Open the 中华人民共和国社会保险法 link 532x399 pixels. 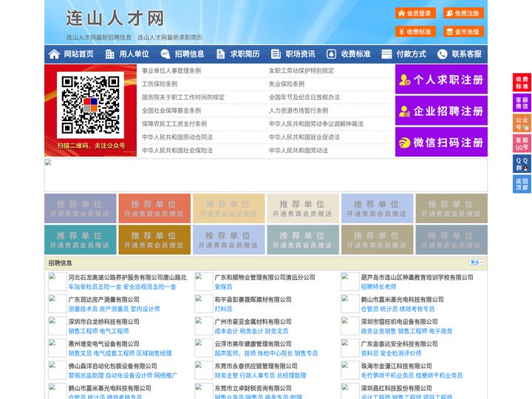pos(177,150)
